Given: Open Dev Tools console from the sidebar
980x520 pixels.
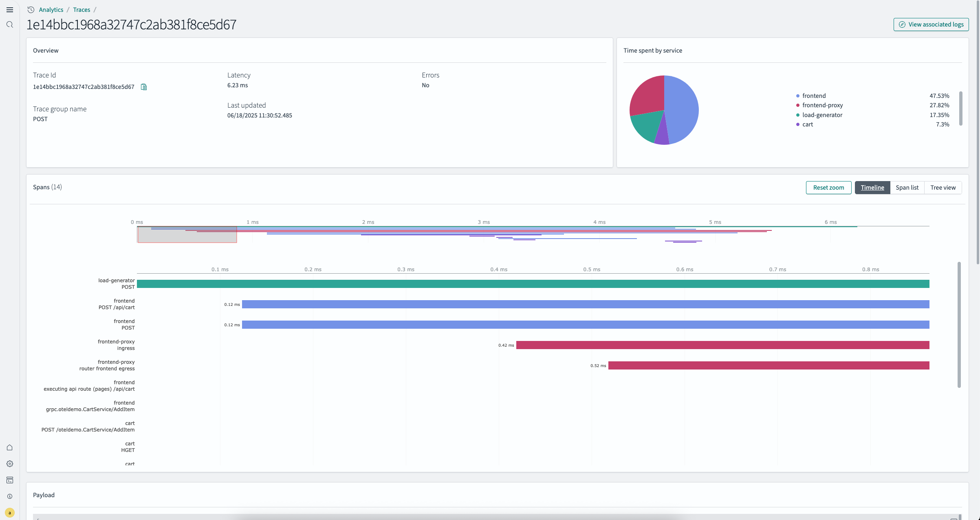Looking at the screenshot, I should [10, 480].
